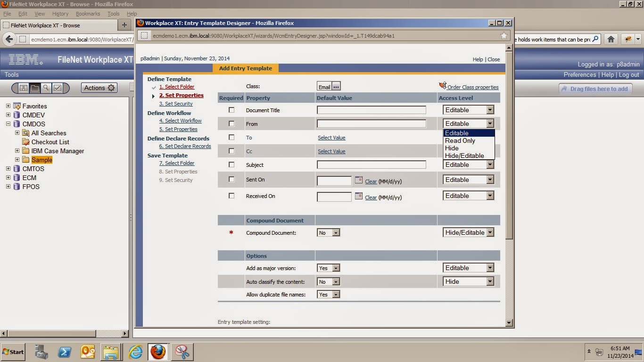644x362 pixels.
Task: Enable the Required checkbox for From
Action: pos(231,123)
